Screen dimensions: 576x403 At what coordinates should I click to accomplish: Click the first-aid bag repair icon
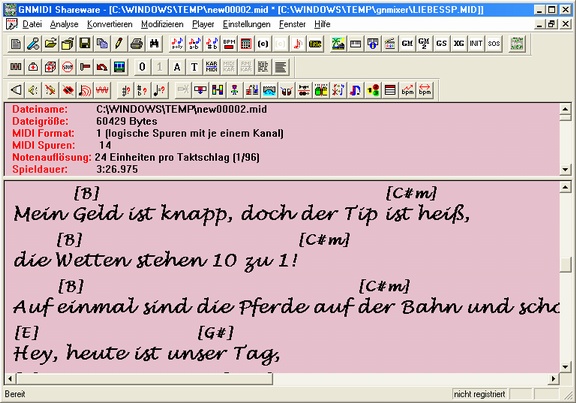[x=33, y=67]
